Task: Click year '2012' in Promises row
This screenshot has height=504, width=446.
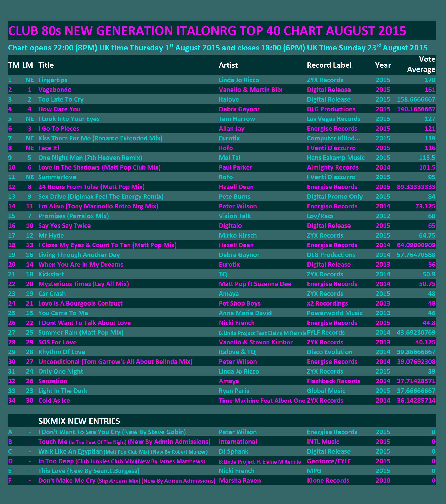Action: pos(383,216)
